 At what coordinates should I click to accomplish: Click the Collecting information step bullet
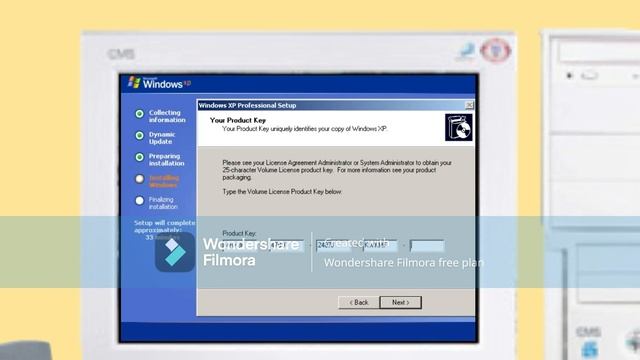point(140,114)
